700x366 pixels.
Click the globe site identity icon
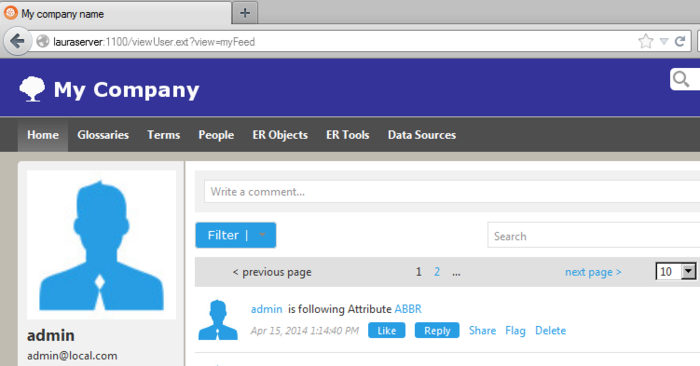tap(42, 42)
